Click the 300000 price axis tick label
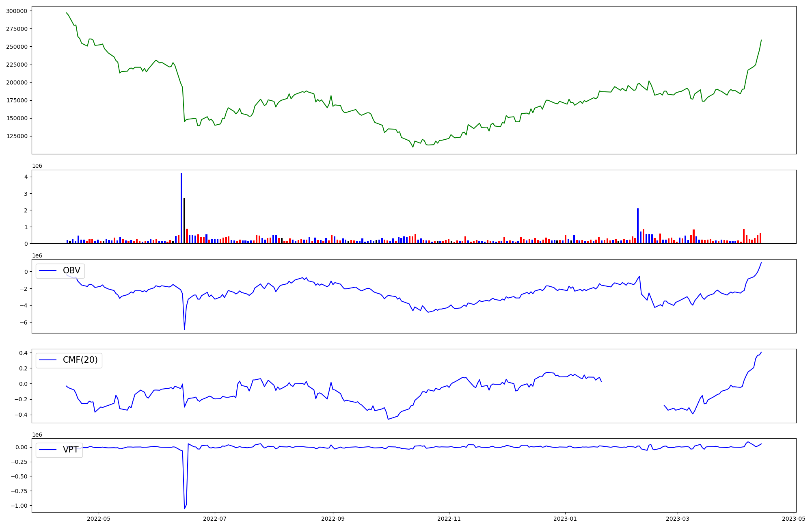812x528 pixels. [x=17, y=11]
